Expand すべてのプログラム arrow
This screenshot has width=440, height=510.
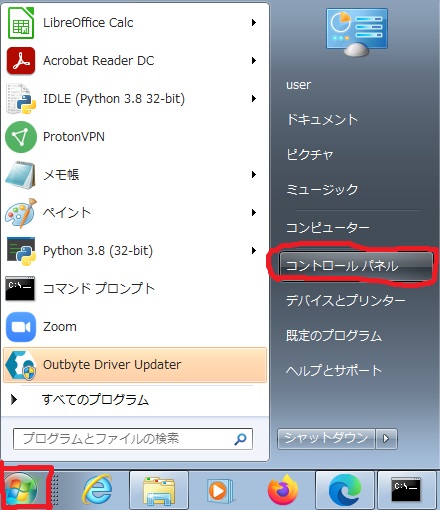click(x=14, y=399)
